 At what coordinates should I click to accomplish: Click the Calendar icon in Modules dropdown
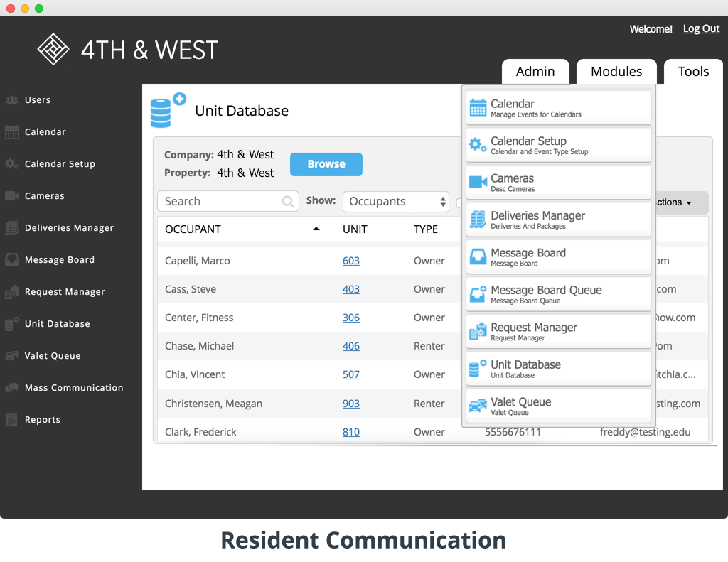click(x=478, y=108)
